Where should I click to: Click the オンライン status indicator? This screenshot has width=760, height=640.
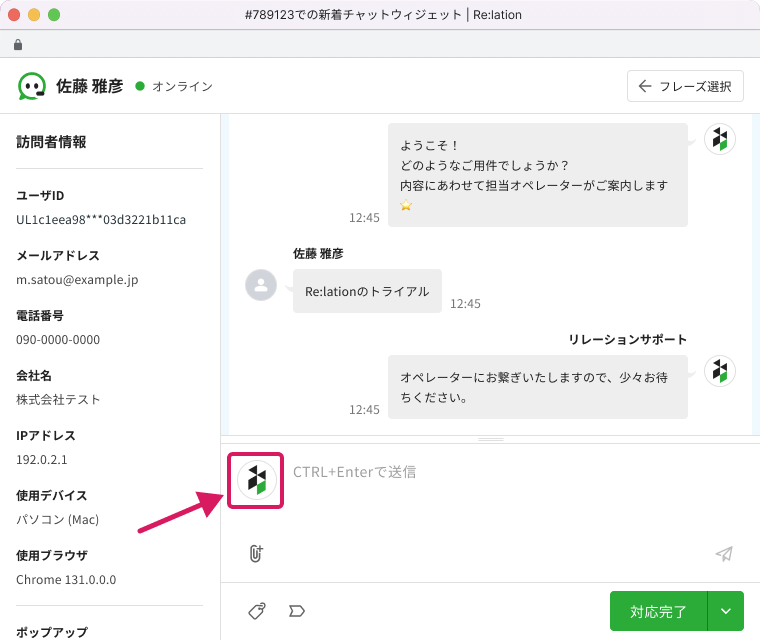pyautogui.click(x=175, y=86)
